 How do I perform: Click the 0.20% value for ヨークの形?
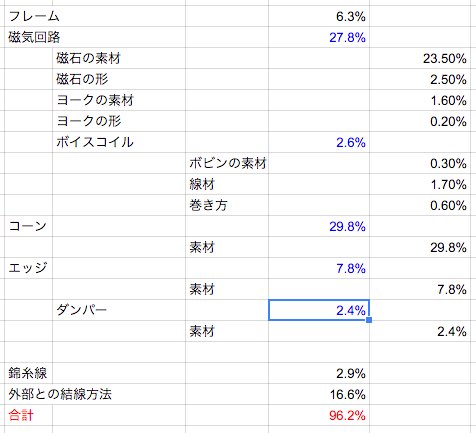[423, 121]
